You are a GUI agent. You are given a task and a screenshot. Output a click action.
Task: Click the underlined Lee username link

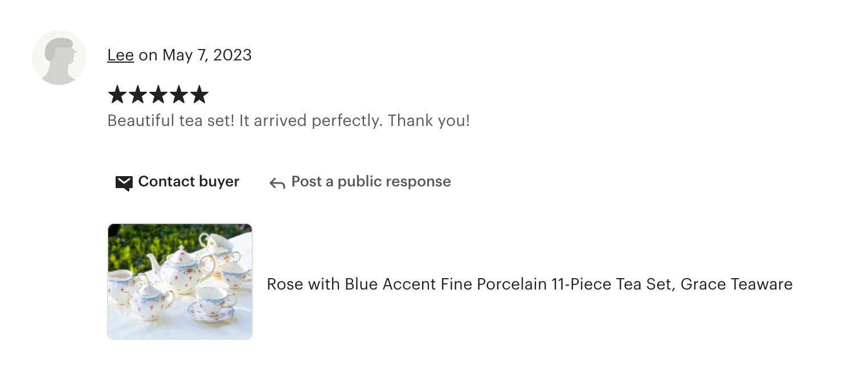click(x=120, y=55)
